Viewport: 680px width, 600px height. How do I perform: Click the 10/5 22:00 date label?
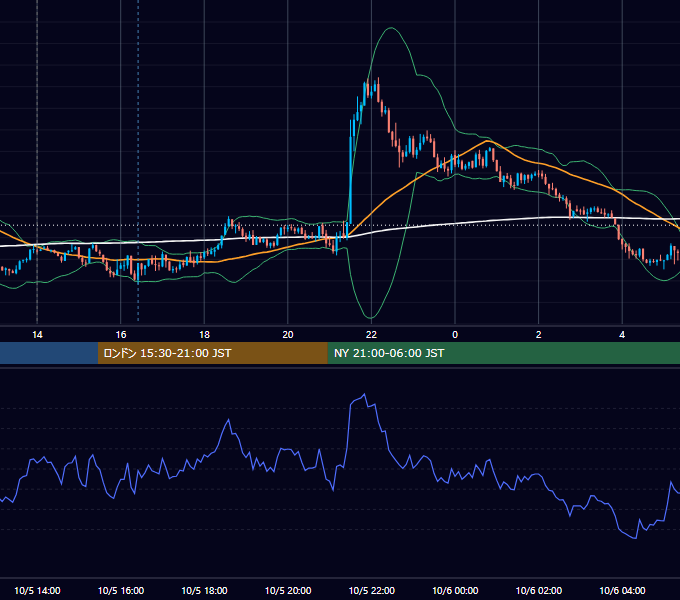pyautogui.click(x=372, y=590)
